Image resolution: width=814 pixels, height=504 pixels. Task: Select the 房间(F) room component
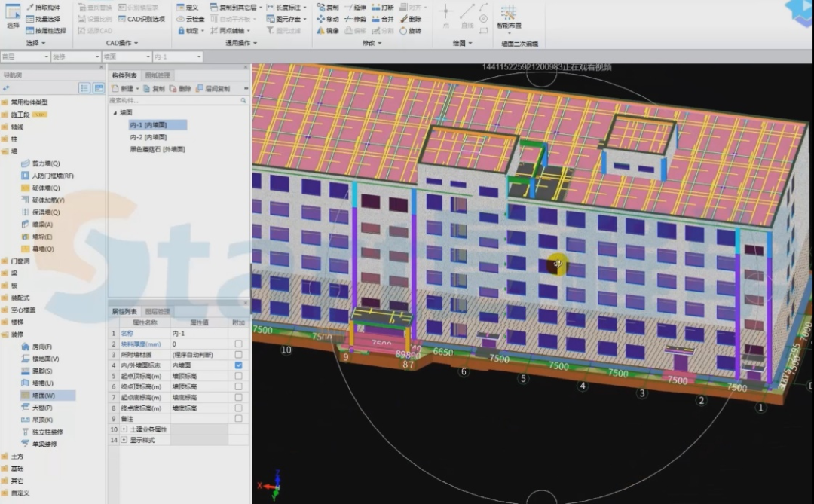[x=36, y=347]
